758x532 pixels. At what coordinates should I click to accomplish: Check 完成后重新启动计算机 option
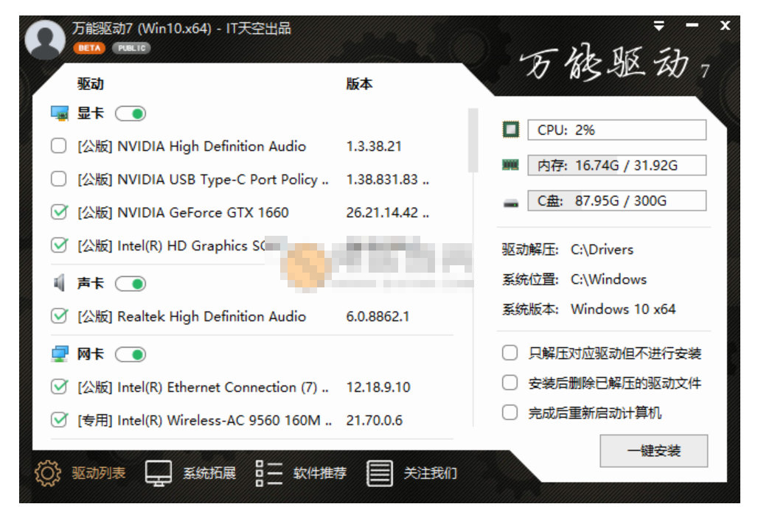510,413
